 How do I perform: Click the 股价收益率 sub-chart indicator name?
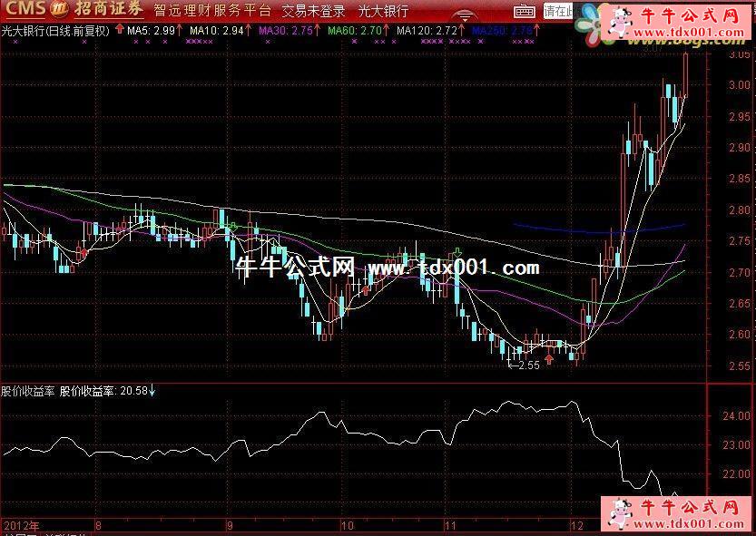(x=27, y=392)
